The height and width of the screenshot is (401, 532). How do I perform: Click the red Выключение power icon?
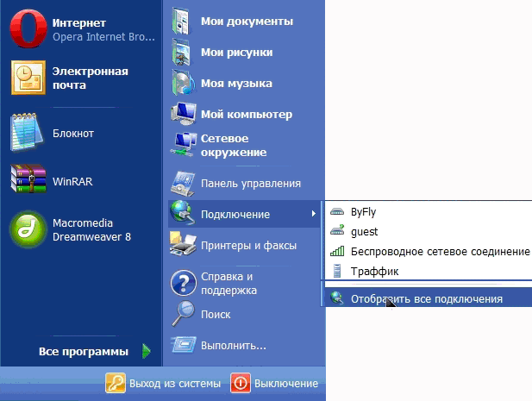[x=241, y=383]
